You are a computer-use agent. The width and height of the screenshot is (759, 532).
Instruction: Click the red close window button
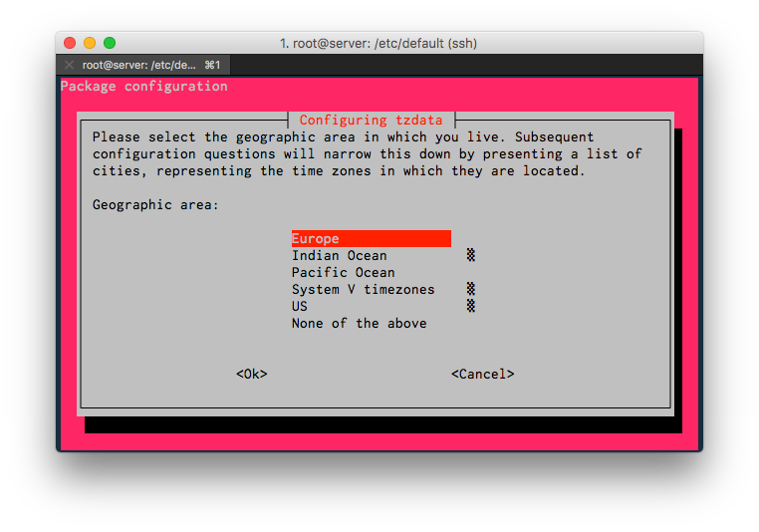70,43
